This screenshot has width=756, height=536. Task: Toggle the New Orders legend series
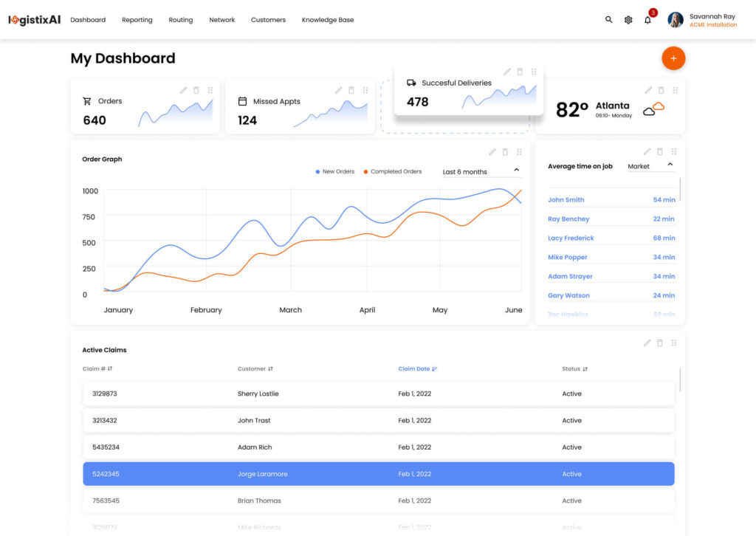(334, 171)
